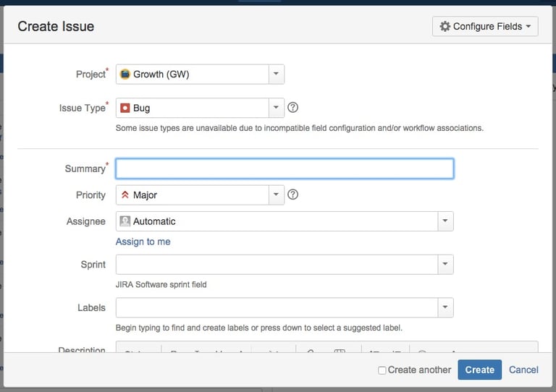Image resolution: width=556 pixels, height=392 pixels.
Task: Click the Assign to me link
Action: tap(143, 242)
